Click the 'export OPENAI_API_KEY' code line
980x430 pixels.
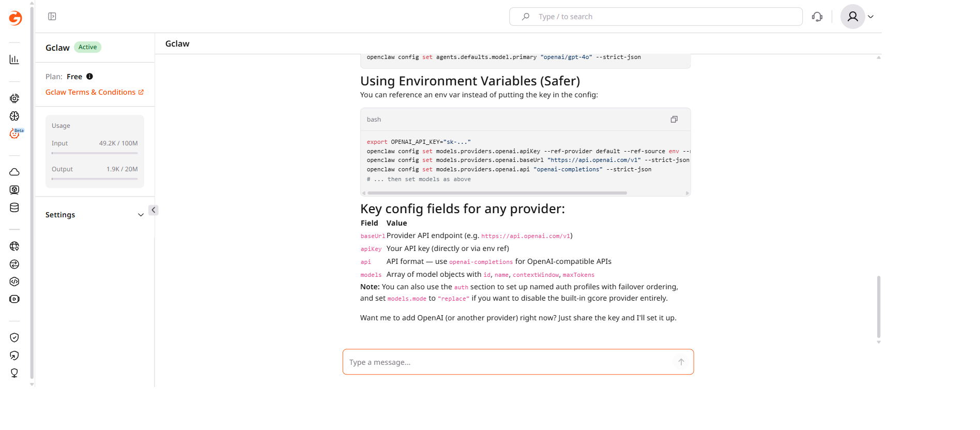(x=419, y=142)
